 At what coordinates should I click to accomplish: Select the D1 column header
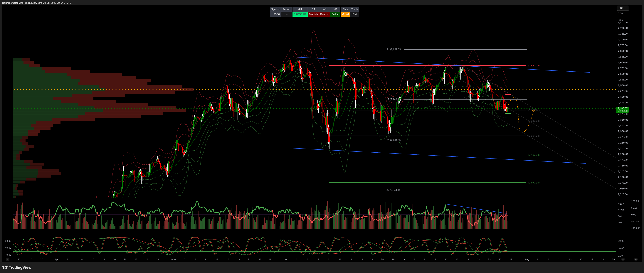(x=313, y=9)
